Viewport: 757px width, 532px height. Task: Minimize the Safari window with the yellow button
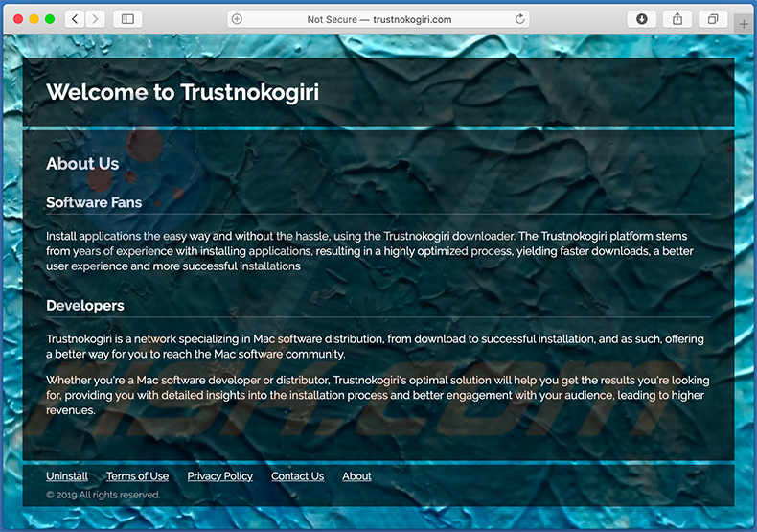tap(34, 19)
